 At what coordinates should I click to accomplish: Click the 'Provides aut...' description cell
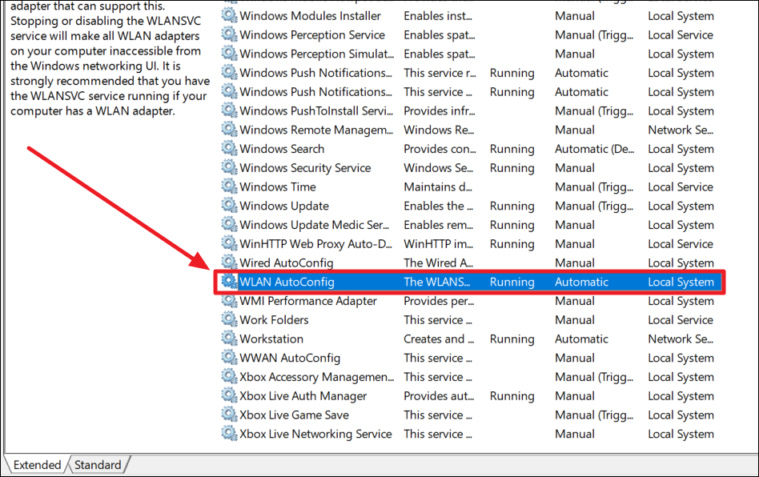(439, 396)
